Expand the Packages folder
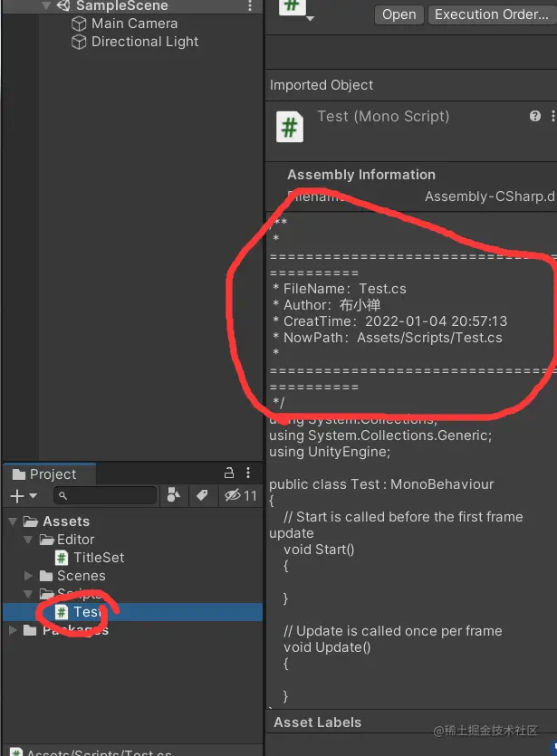This screenshot has height=756, width=557. [x=13, y=630]
